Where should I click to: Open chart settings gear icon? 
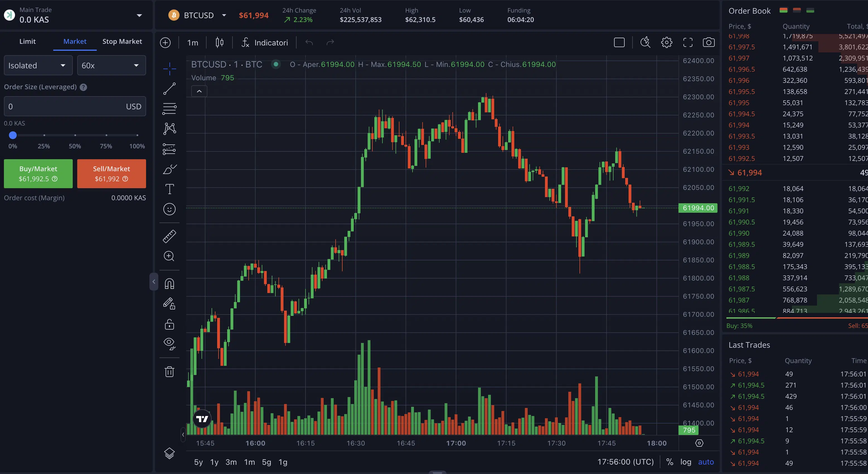click(666, 42)
